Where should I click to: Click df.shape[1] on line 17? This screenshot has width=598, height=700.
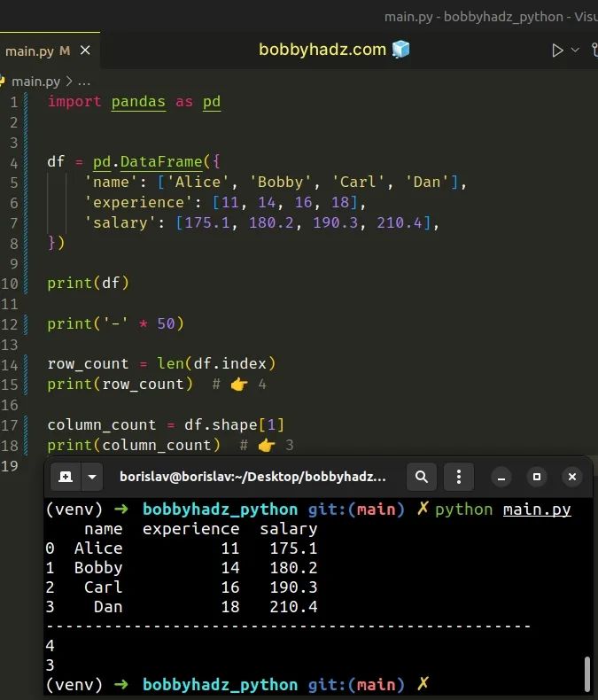point(234,425)
